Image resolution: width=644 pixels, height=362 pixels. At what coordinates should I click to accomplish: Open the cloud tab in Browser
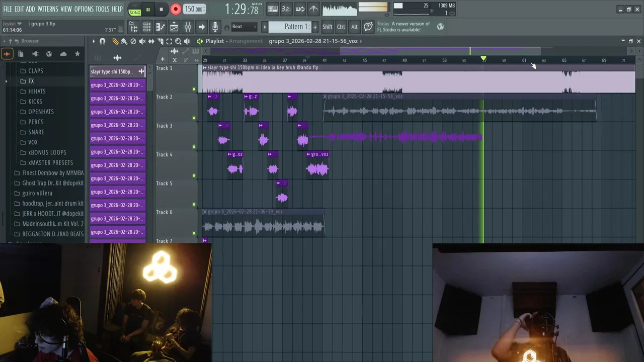coord(63,54)
